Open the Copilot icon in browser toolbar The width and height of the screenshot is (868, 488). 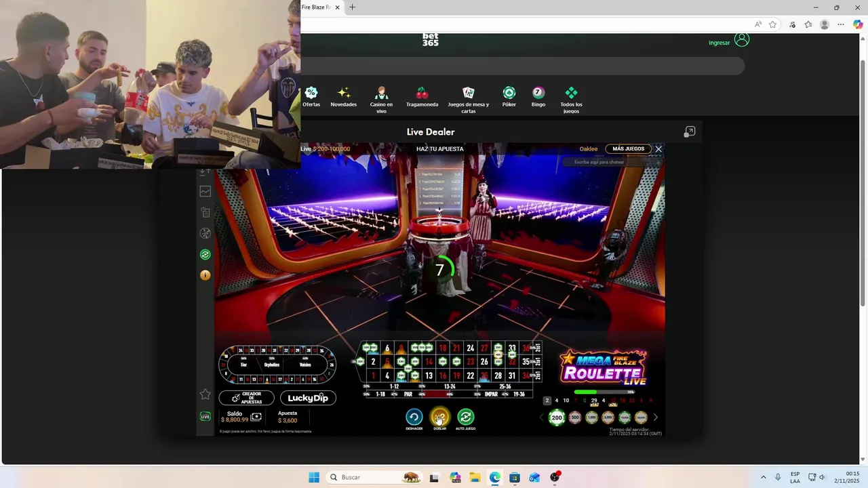click(858, 24)
